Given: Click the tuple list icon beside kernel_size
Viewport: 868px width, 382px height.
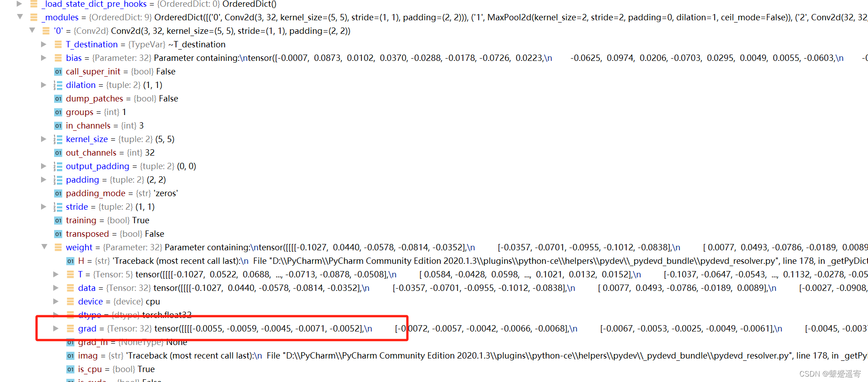Looking at the screenshot, I should pos(58,139).
